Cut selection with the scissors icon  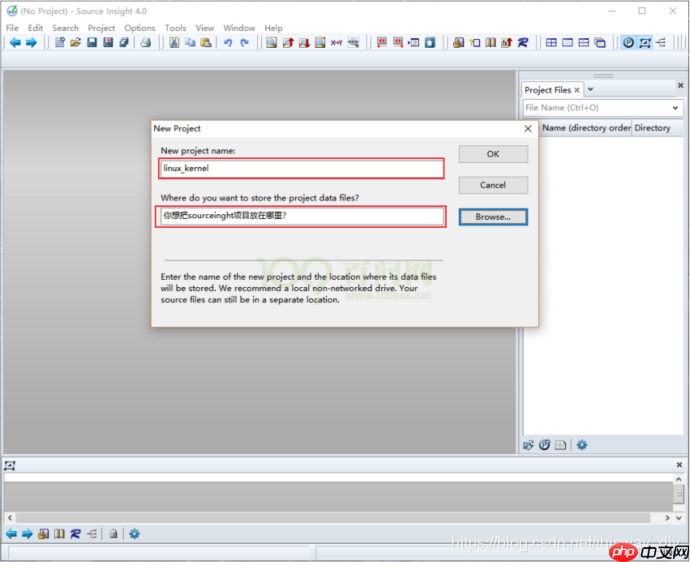[x=174, y=43]
